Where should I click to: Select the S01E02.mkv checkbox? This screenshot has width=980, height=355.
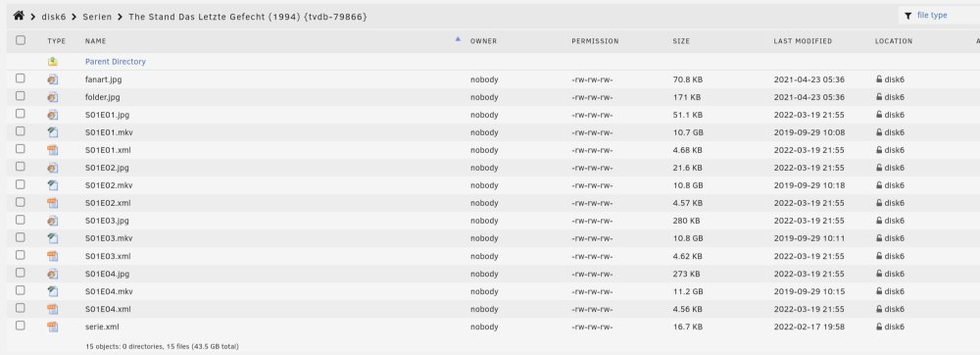21,184
